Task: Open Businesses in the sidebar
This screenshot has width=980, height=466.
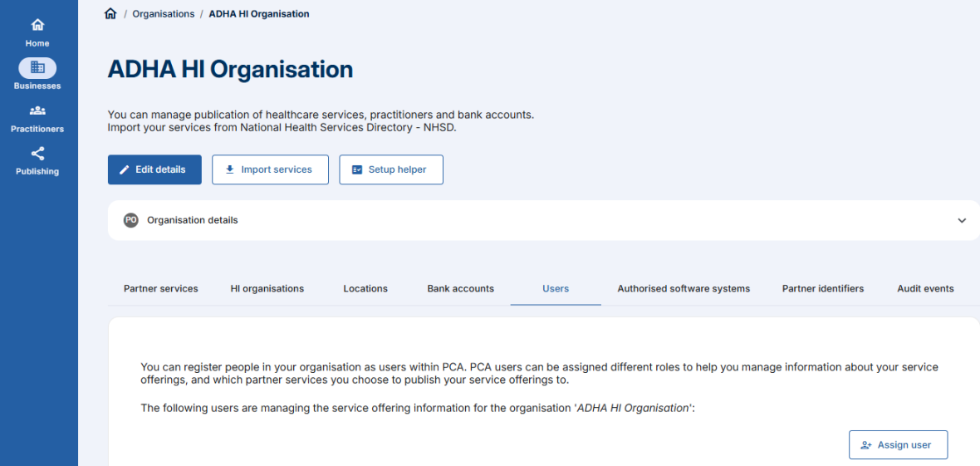Action: 37,74
